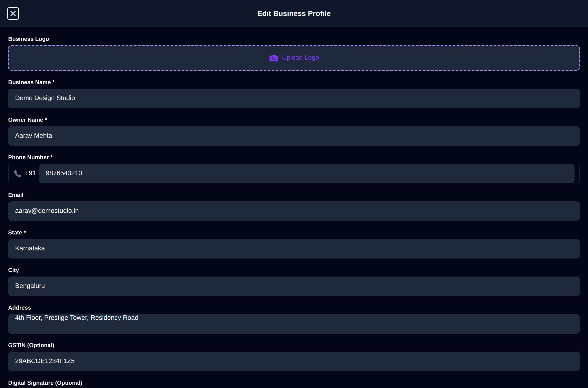Click the Phone Number * label
This screenshot has width=588, height=388.
point(30,158)
